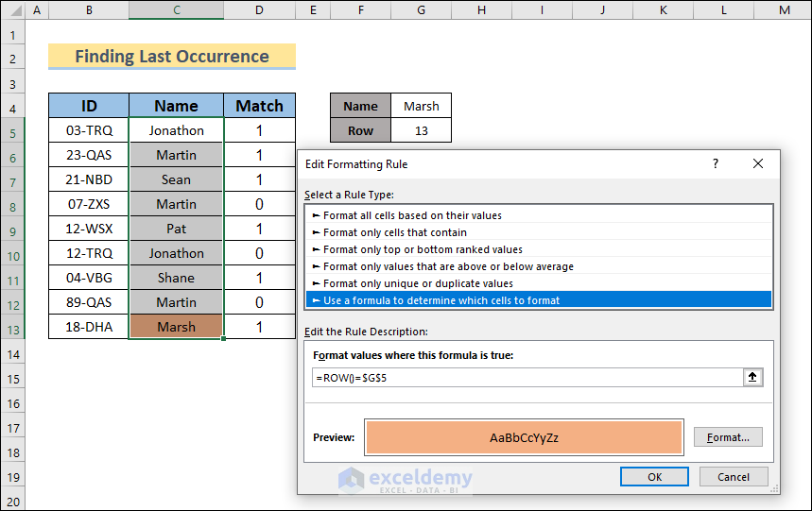This screenshot has width=812, height=511.
Task: Choose 'Format only values above or below average'
Action: point(448,266)
